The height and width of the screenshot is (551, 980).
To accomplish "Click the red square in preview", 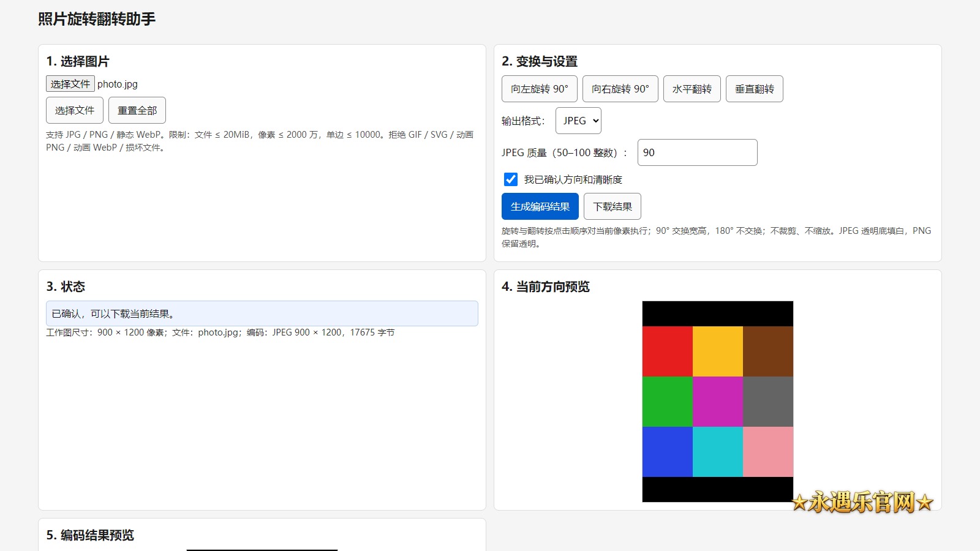I will 668,351.
